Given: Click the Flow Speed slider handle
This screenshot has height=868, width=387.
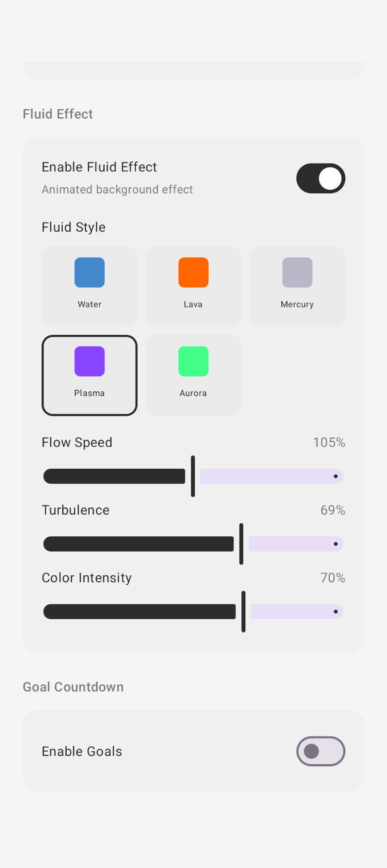Looking at the screenshot, I should click(x=193, y=476).
